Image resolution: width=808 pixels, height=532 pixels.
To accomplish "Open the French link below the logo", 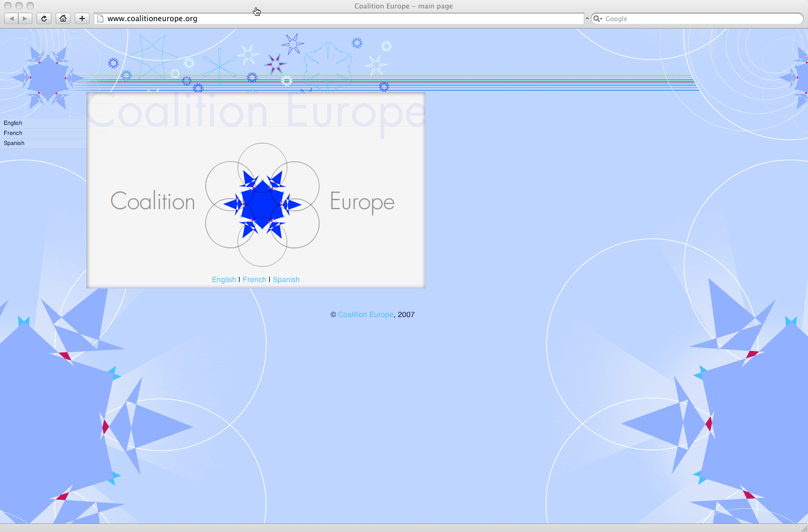I will pos(254,279).
